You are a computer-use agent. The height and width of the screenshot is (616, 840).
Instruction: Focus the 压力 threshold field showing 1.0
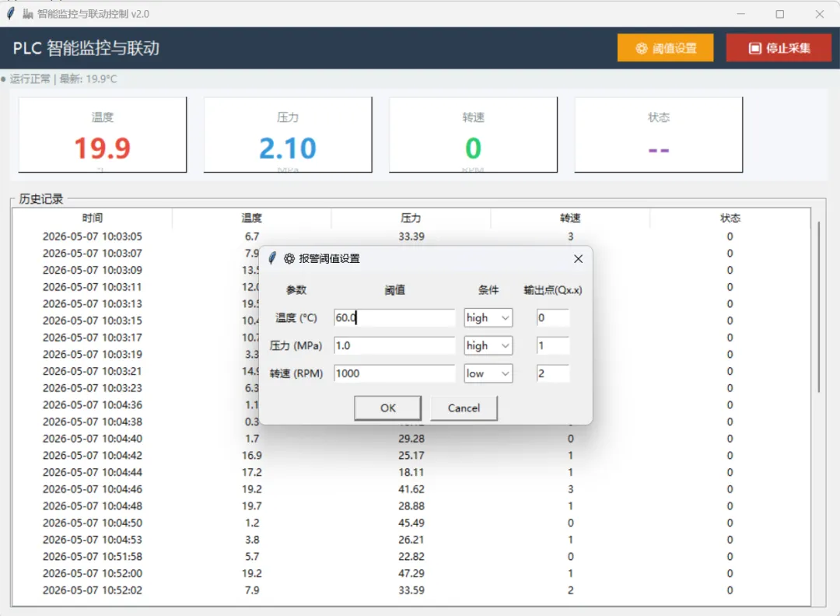tap(394, 345)
